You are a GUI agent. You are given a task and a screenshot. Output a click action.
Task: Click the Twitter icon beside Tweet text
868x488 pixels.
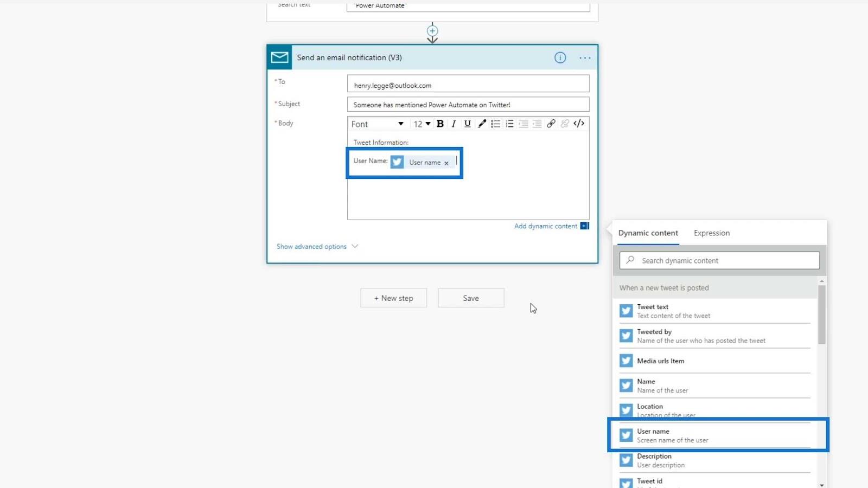click(626, 311)
